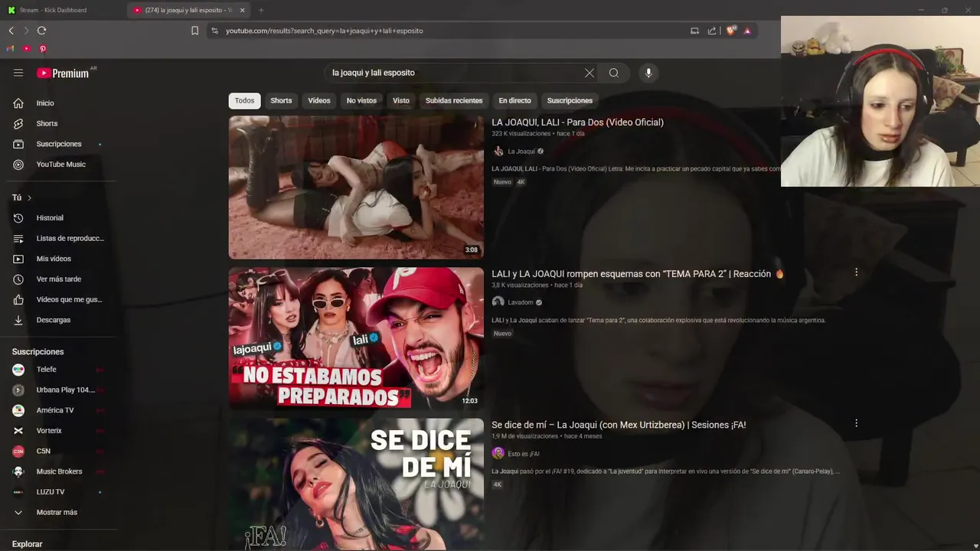Open Ver más tarde in sidebar
Image resolution: width=980 pixels, height=551 pixels.
click(x=58, y=279)
